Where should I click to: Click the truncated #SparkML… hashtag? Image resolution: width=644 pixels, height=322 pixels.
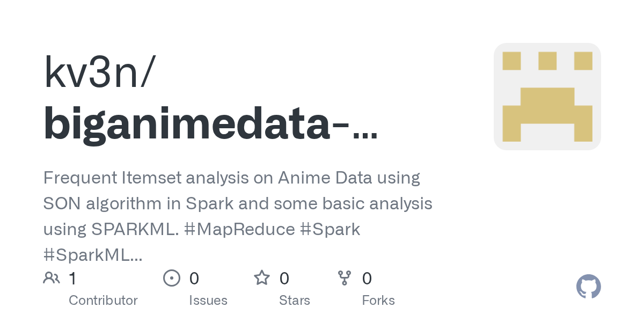(x=93, y=255)
